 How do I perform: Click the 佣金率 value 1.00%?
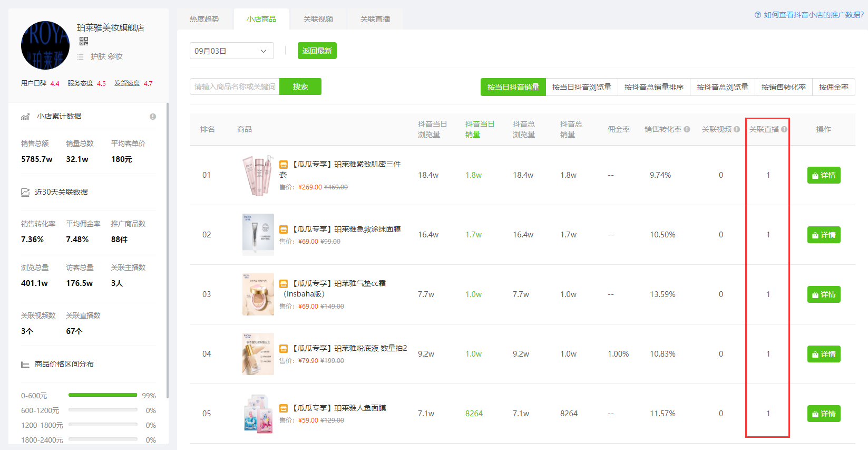(618, 354)
